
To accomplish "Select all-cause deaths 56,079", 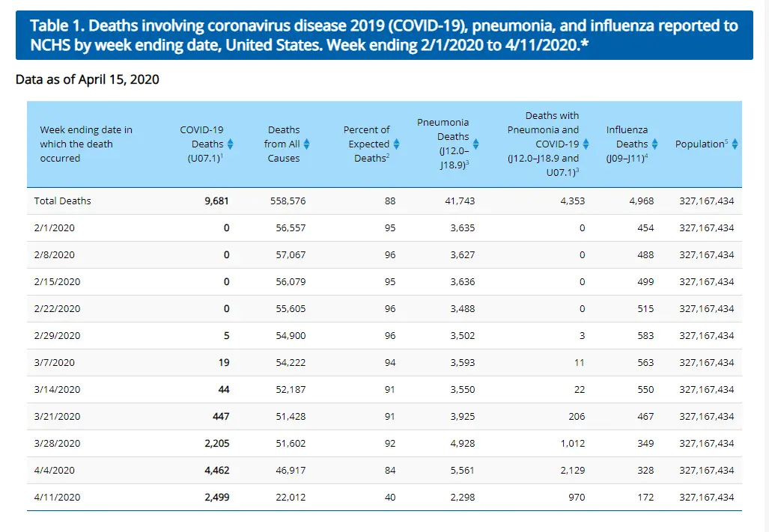I will (291, 281).
